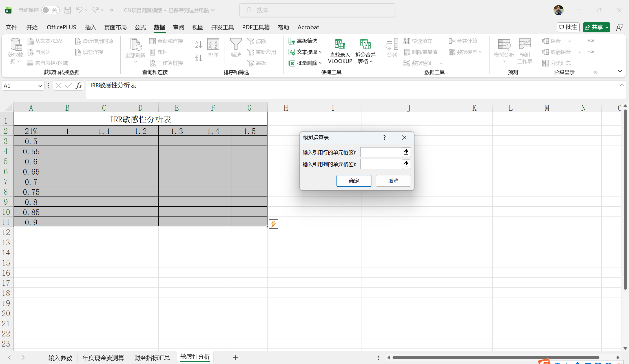Open the 批量删除 dropdown menu

click(x=320, y=63)
